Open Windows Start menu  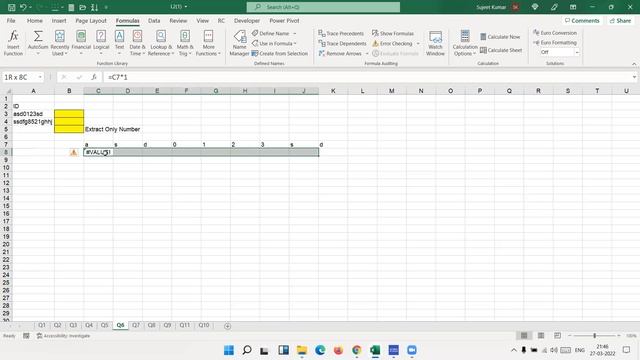point(229,350)
